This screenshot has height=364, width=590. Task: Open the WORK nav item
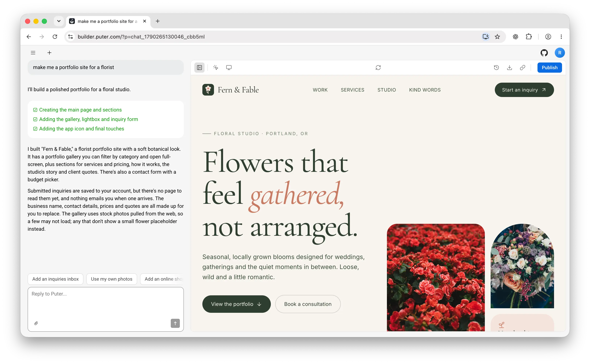point(320,90)
